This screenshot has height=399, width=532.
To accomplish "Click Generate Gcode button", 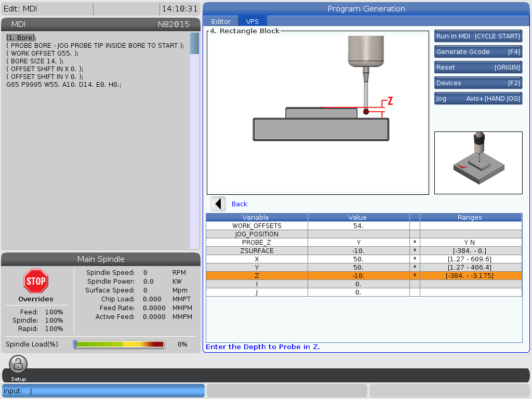I will [x=478, y=51].
